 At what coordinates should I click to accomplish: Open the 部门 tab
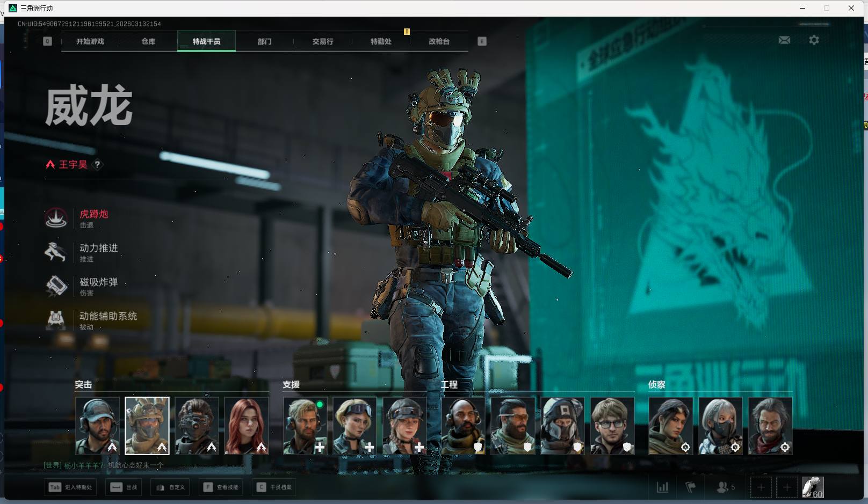pyautogui.click(x=264, y=41)
